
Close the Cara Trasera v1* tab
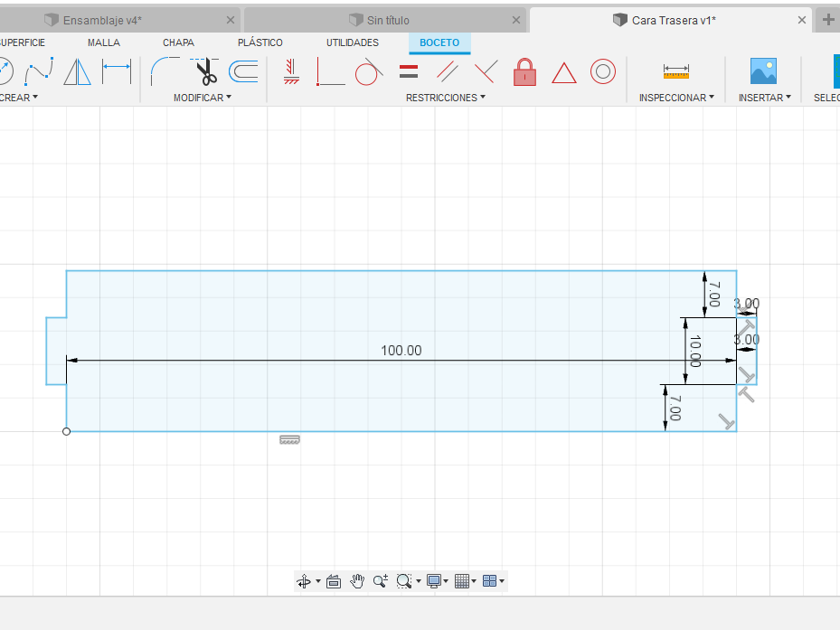802,21
